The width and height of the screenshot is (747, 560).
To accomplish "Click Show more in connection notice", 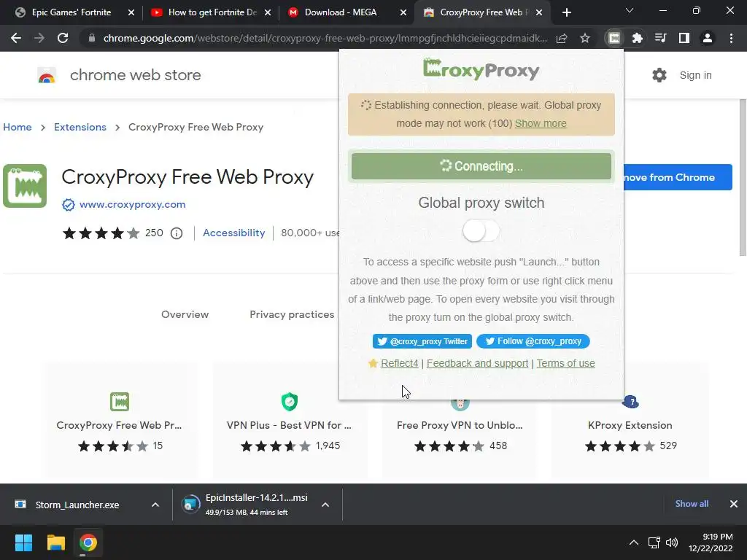I will click(x=541, y=123).
